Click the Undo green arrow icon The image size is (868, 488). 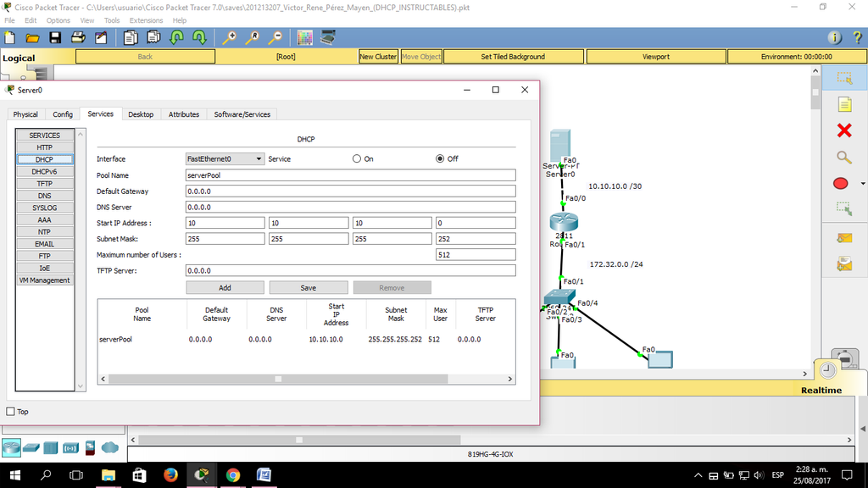pos(176,37)
